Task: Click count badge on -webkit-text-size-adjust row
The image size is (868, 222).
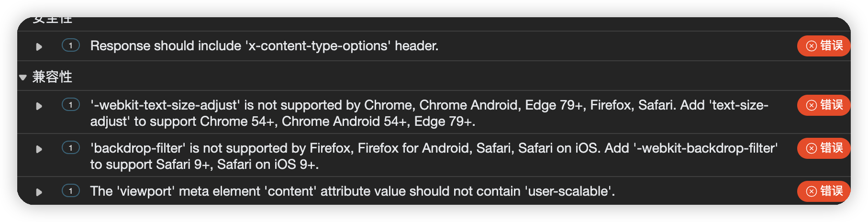Action: pyautogui.click(x=71, y=105)
